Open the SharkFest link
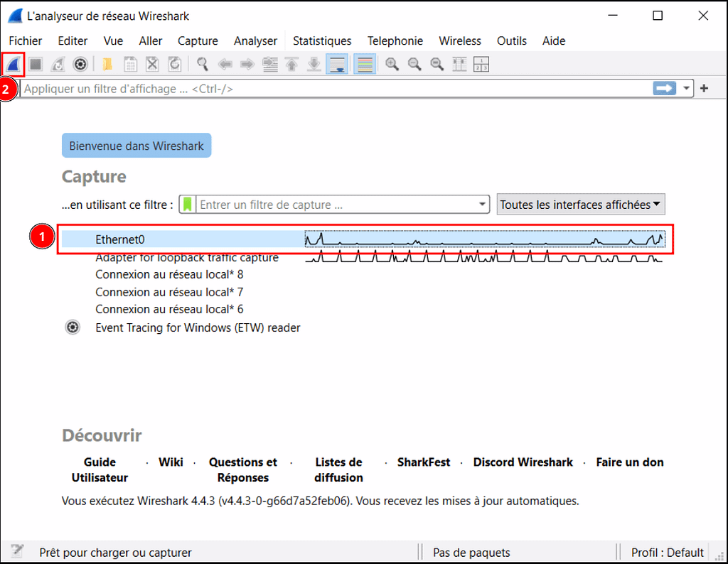Screen dimensions: 728x564 (x=423, y=462)
